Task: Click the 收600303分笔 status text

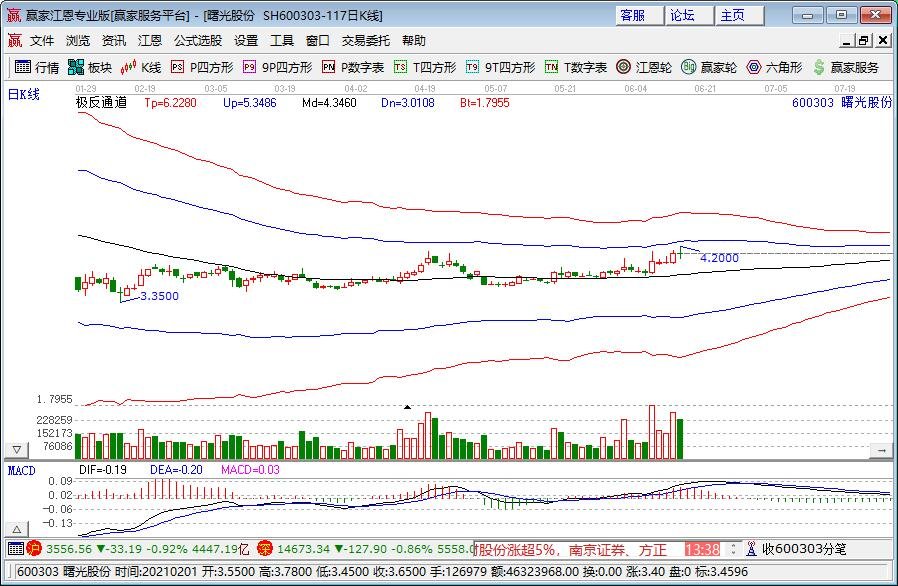Action: click(804, 549)
